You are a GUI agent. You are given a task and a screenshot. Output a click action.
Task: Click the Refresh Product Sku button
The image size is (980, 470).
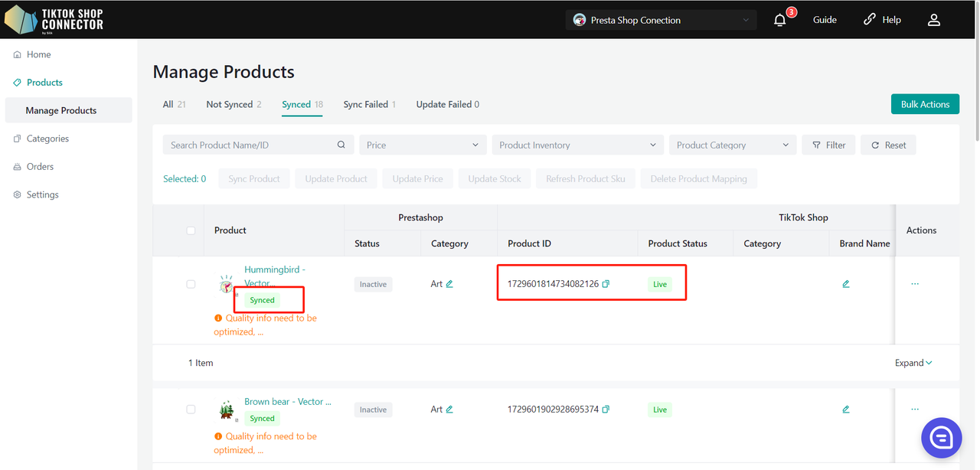586,178
